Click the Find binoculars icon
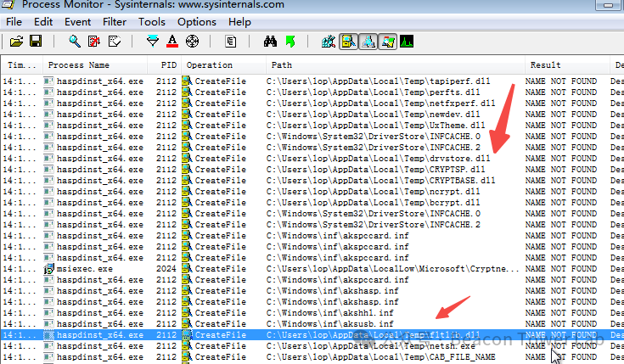 270,42
